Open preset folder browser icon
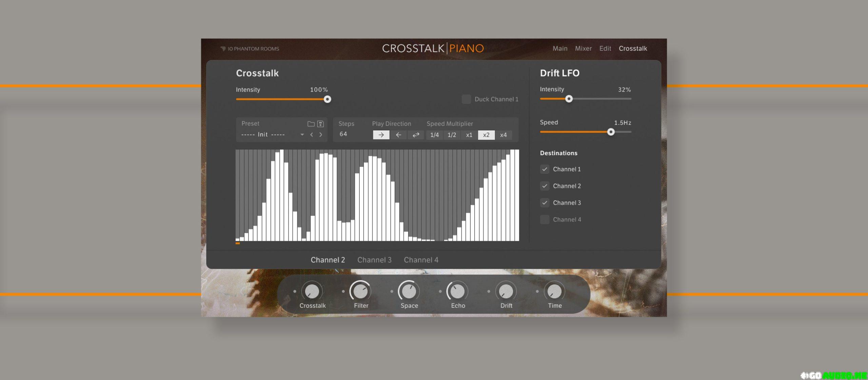868x380 pixels. pos(311,124)
